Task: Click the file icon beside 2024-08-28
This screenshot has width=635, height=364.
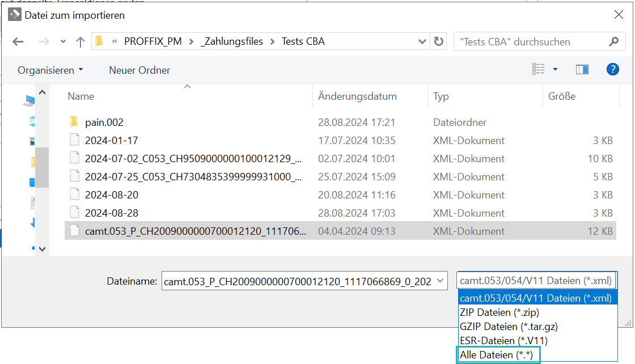Action: (x=74, y=212)
